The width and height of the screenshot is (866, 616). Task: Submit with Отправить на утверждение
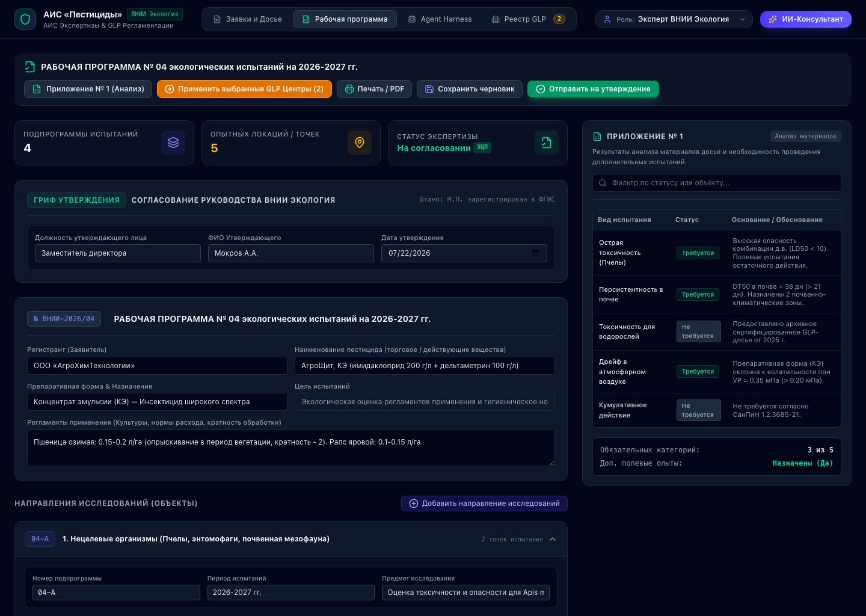pos(593,89)
